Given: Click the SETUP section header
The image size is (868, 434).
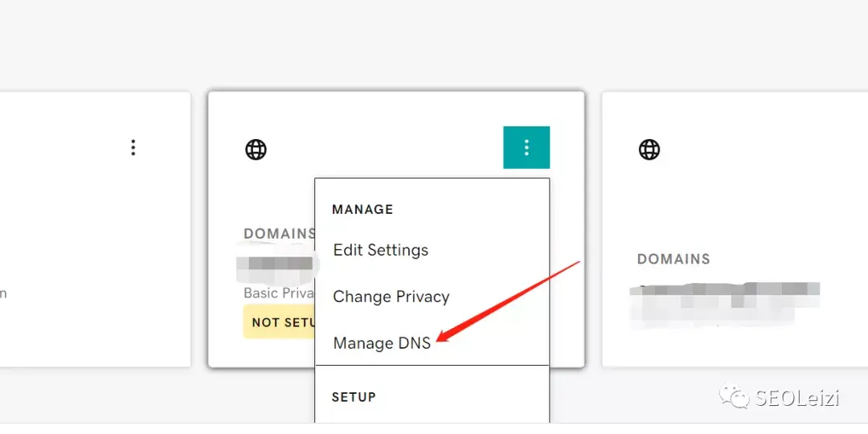Looking at the screenshot, I should click(x=354, y=397).
